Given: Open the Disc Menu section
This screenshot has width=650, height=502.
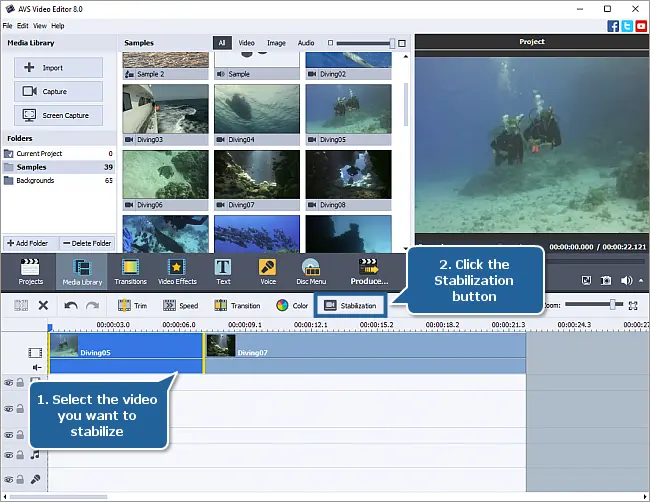Looking at the screenshot, I should point(311,271).
